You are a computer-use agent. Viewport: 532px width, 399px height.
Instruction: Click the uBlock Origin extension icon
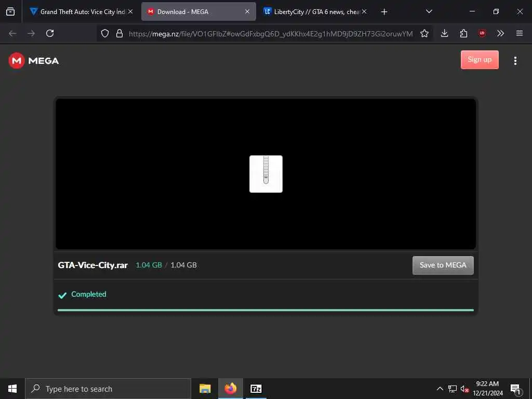pyautogui.click(x=482, y=33)
